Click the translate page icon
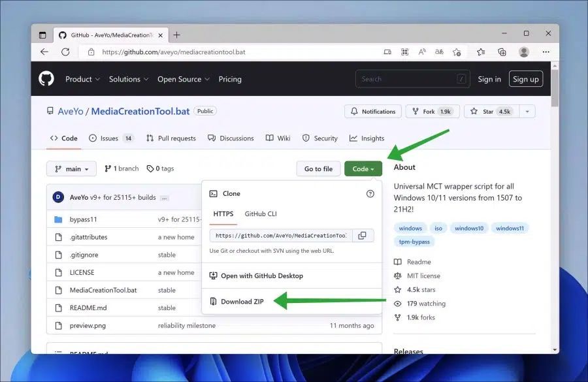The image size is (588, 382). tap(439, 52)
